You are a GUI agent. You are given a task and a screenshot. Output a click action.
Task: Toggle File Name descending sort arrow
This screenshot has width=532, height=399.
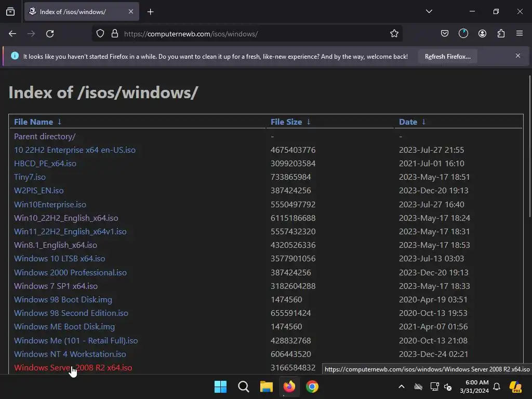point(59,122)
